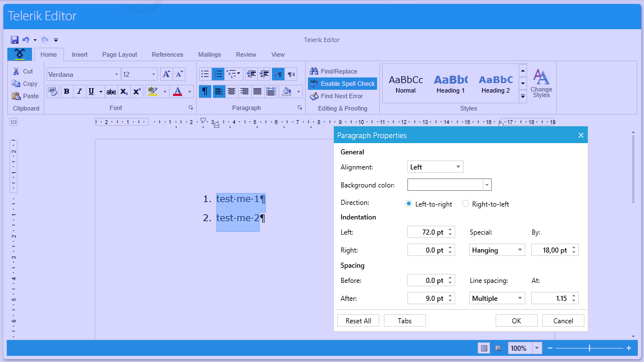Apply the yellow text highlight color
The height and width of the screenshot is (362, 644).
153,91
